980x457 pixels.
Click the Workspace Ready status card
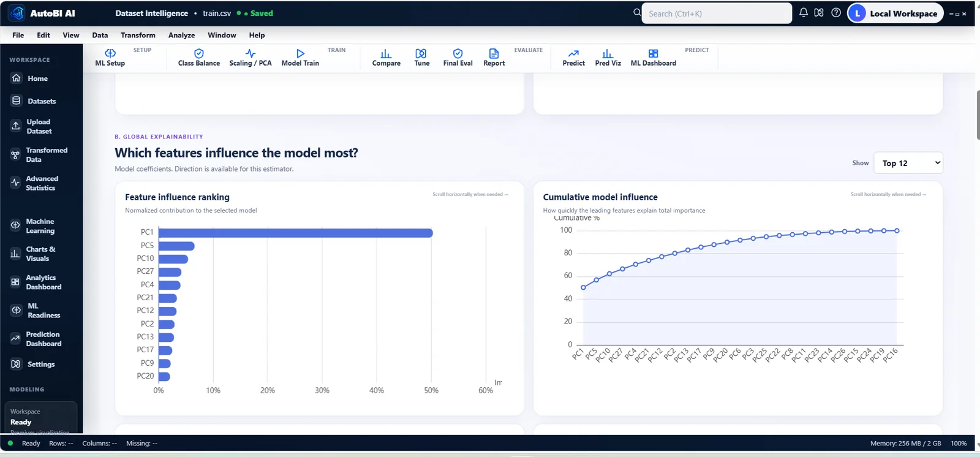coord(41,417)
